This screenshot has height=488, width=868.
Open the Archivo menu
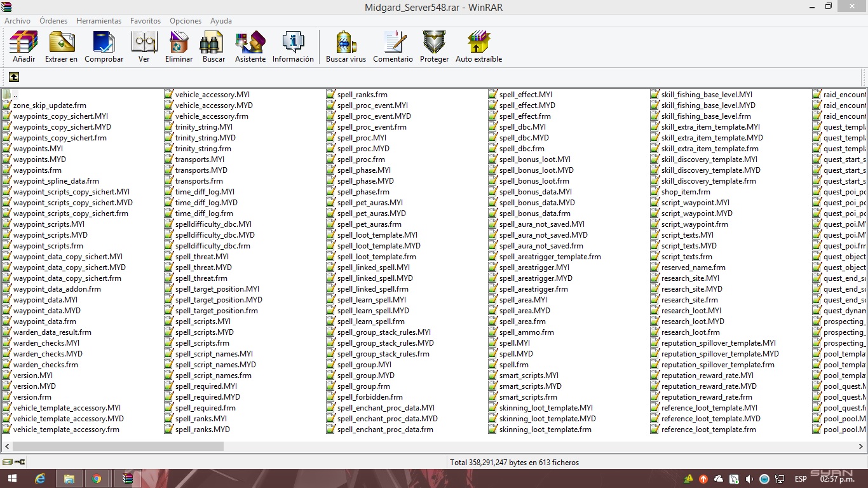(x=17, y=21)
